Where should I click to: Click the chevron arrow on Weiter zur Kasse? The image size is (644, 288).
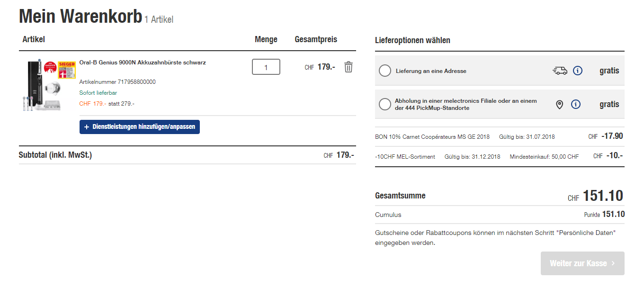click(613, 263)
